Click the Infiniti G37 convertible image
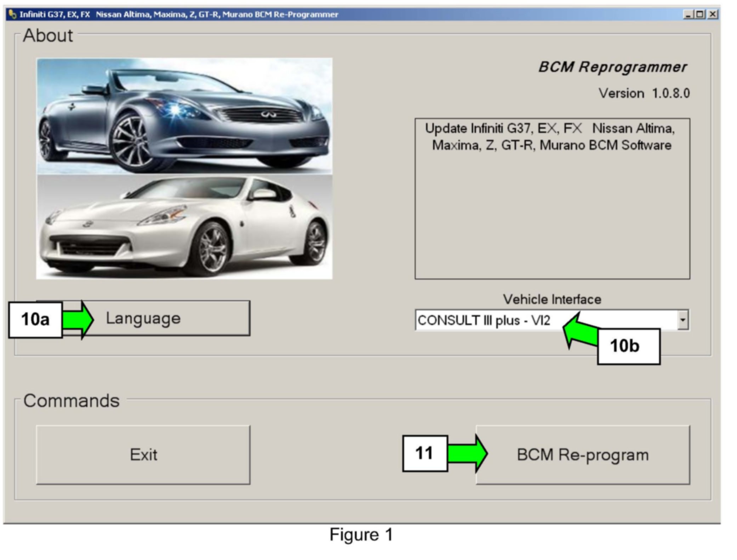The width and height of the screenshot is (737, 560). click(x=184, y=116)
